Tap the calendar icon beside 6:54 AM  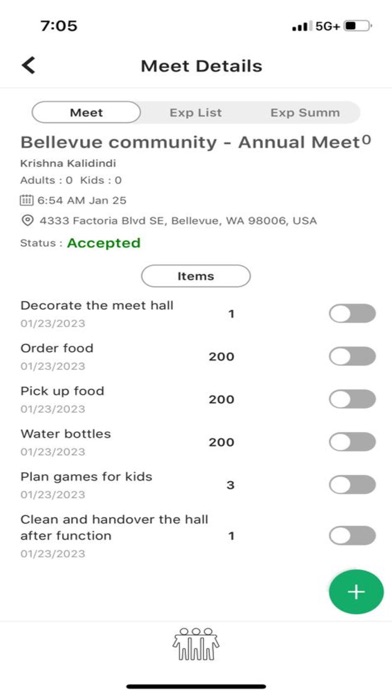click(x=27, y=200)
